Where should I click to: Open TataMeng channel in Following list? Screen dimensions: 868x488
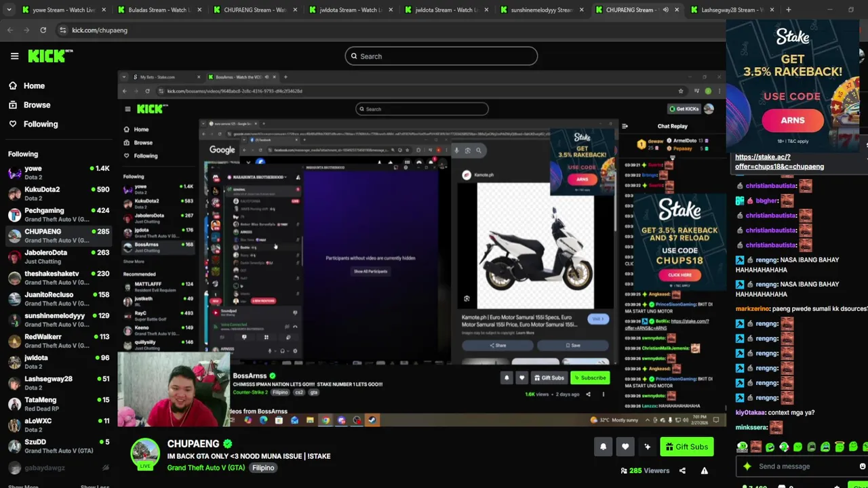[x=58, y=404]
